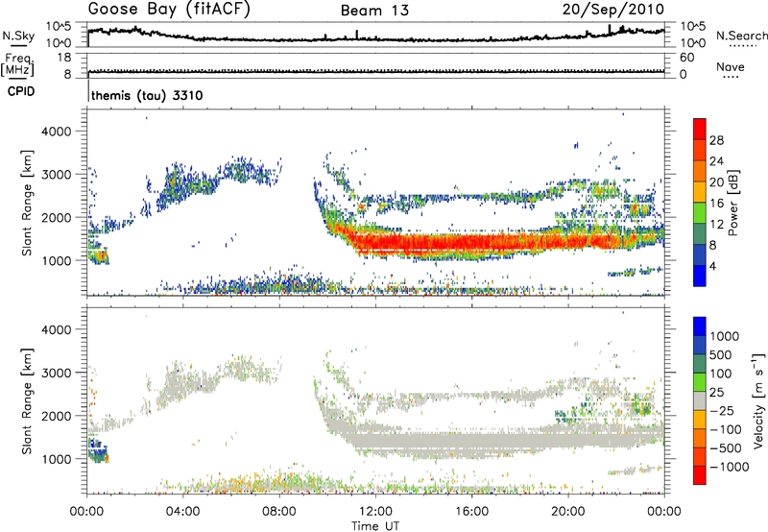
Task: Click the noise sky trace line
Action: pos(375,38)
